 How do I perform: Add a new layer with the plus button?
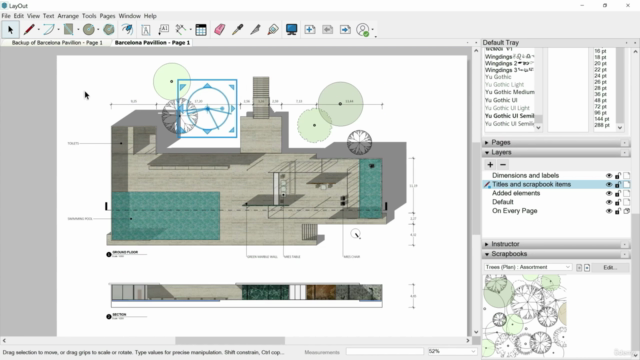tap(490, 164)
